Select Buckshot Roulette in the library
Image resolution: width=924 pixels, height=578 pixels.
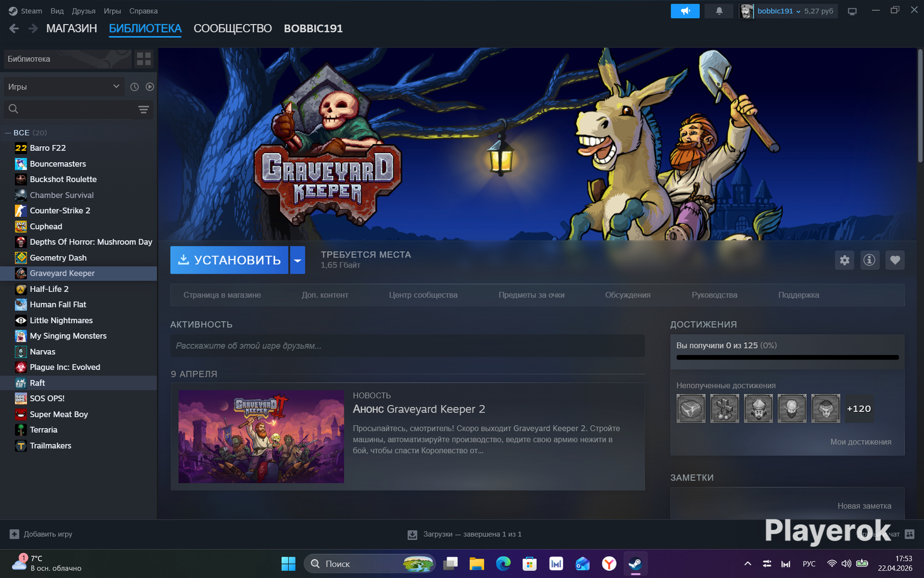point(79,179)
